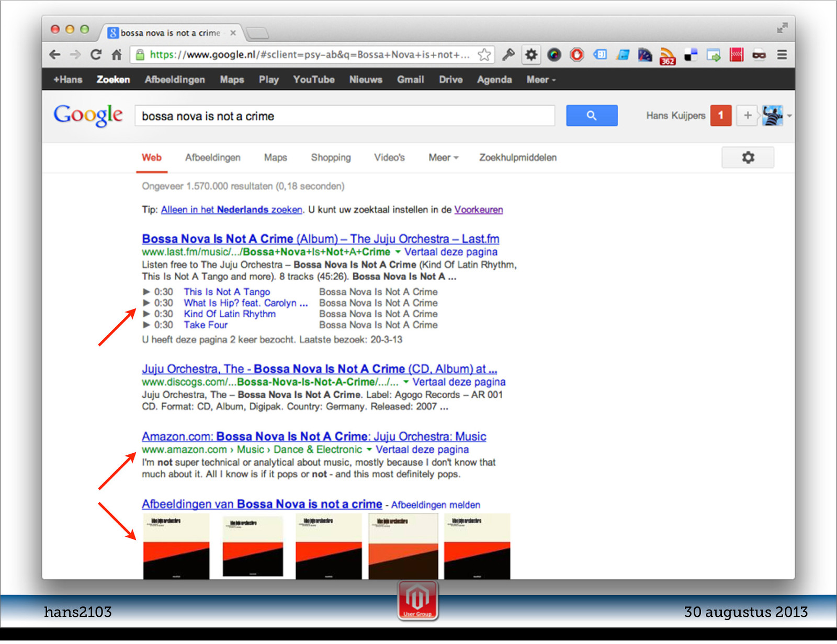Switch to Shopping search tab

pyautogui.click(x=331, y=157)
